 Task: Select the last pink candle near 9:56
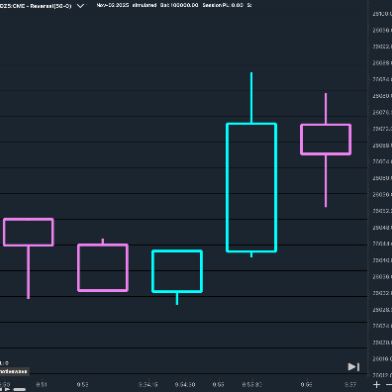(326, 139)
